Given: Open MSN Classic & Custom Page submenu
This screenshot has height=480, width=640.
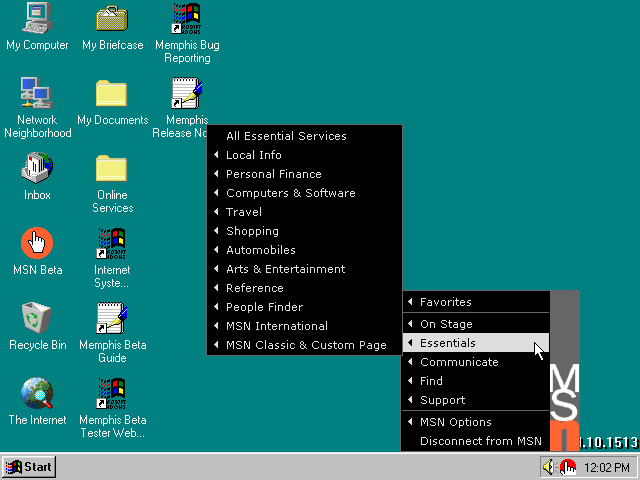Looking at the screenshot, I should [304, 345].
